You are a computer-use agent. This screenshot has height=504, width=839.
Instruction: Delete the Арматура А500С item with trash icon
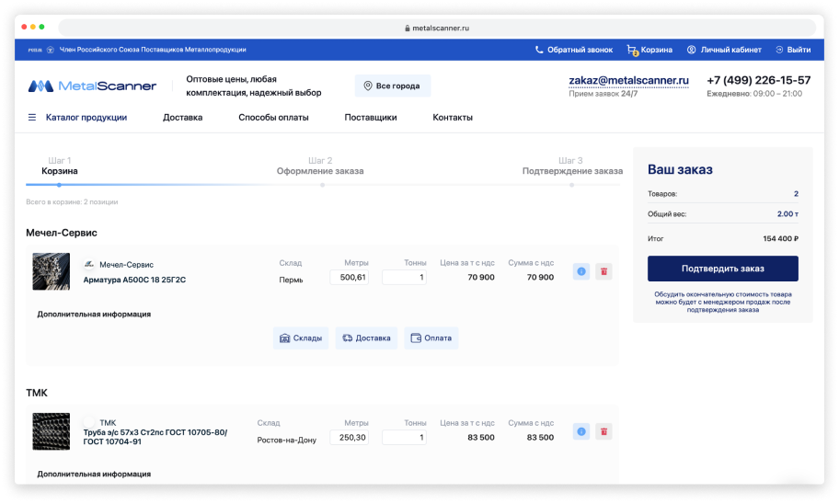click(x=603, y=271)
